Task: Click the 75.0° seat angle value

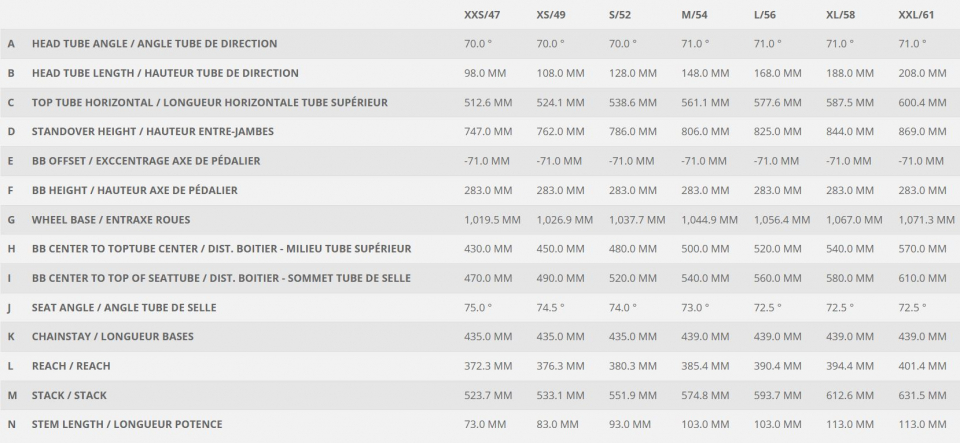Action: click(x=478, y=307)
